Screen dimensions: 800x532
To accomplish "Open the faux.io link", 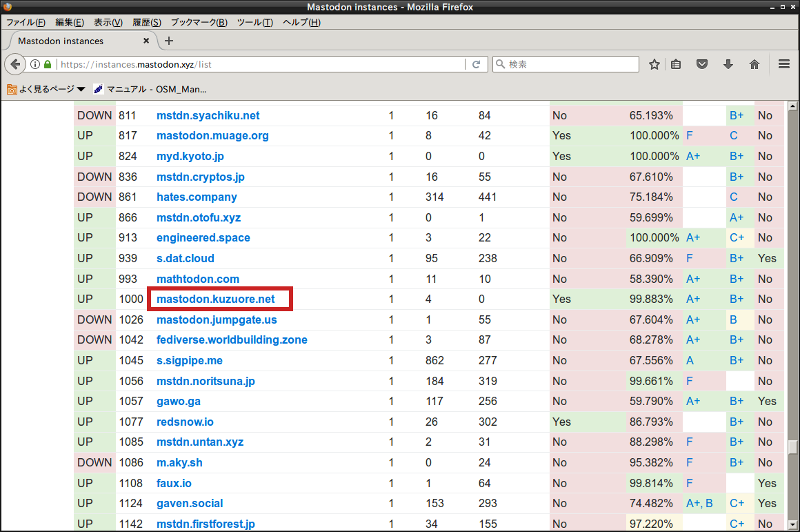I will click(173, 483).
